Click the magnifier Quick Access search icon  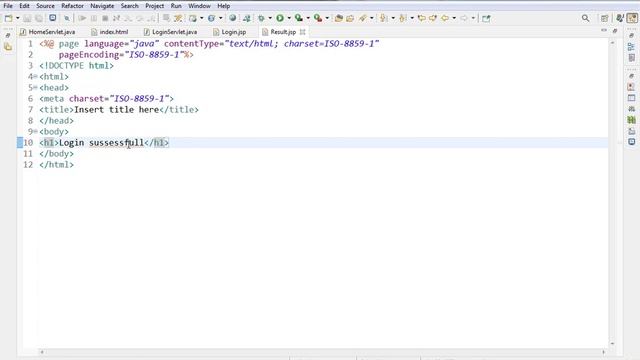point(585,18)
